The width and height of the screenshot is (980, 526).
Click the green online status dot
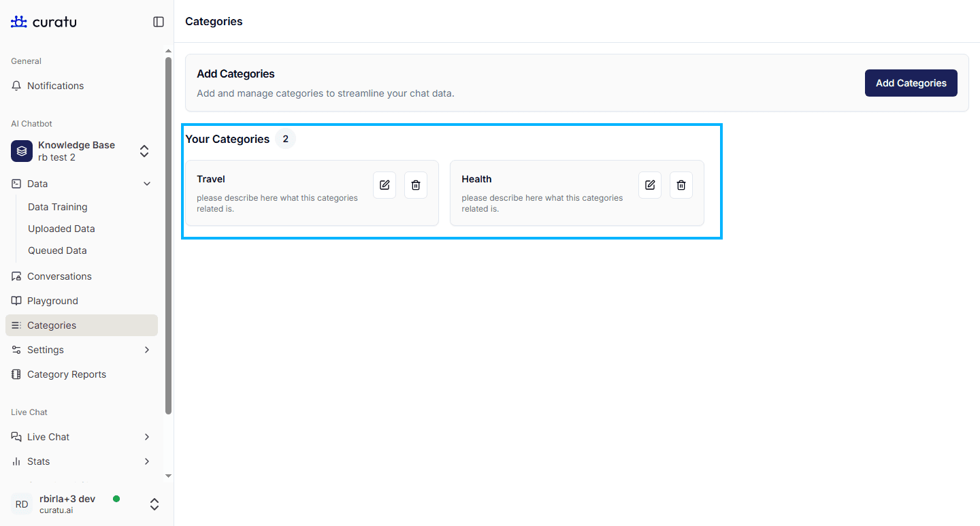pos(116,499)
